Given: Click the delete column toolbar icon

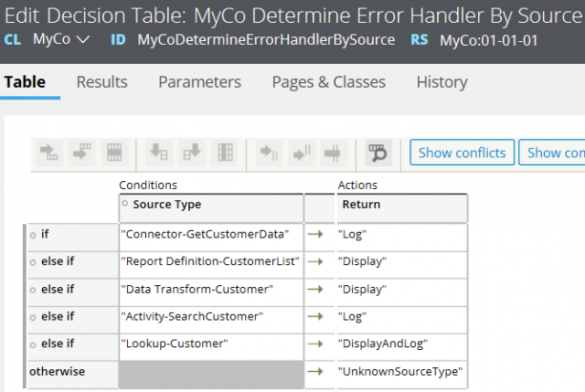Looking at the screenshot, I should coord(225,153).
